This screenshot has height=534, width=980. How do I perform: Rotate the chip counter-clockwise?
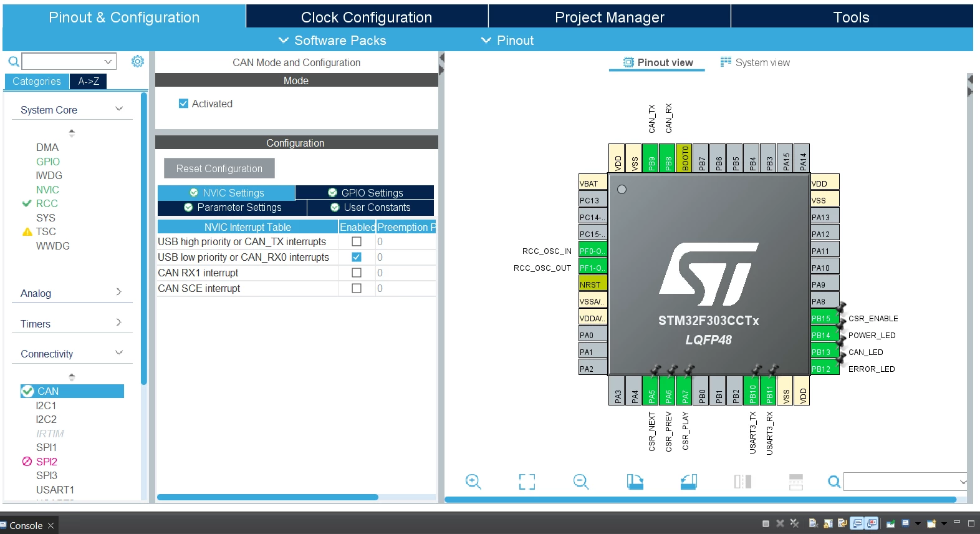pos(689,482)
